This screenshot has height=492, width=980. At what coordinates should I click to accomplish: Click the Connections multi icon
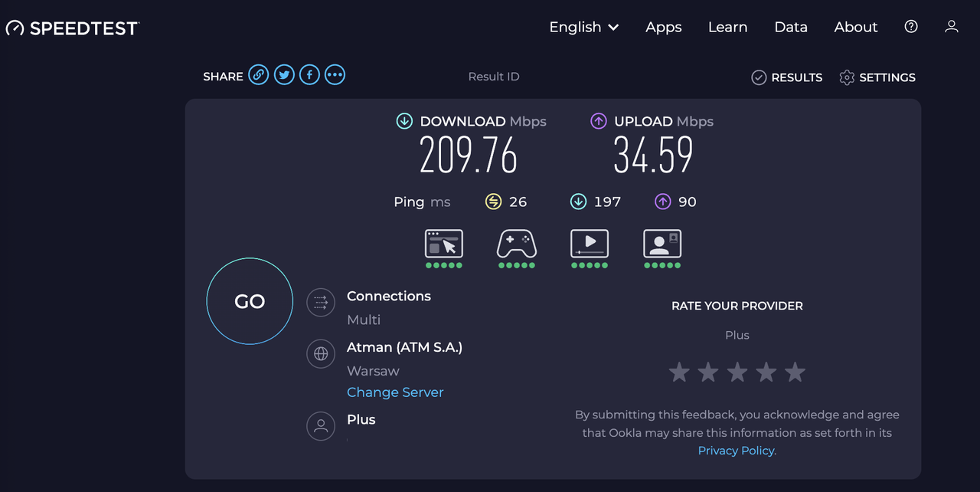coord(321,303)
